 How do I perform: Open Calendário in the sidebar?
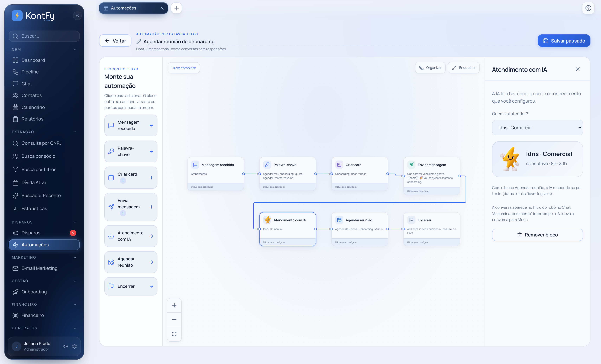point(44,107)
